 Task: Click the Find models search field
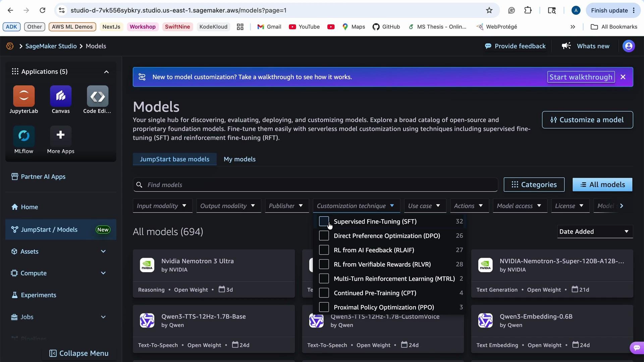(315, 185)
